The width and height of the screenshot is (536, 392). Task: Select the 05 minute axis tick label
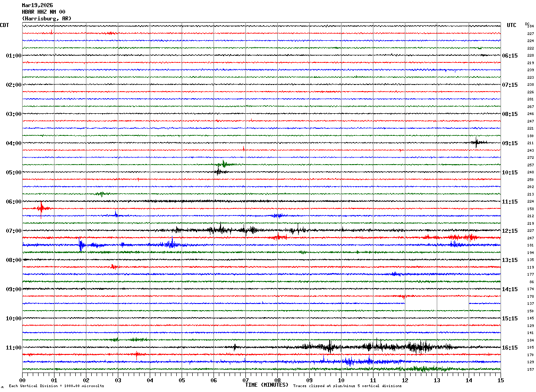(182, 380)
